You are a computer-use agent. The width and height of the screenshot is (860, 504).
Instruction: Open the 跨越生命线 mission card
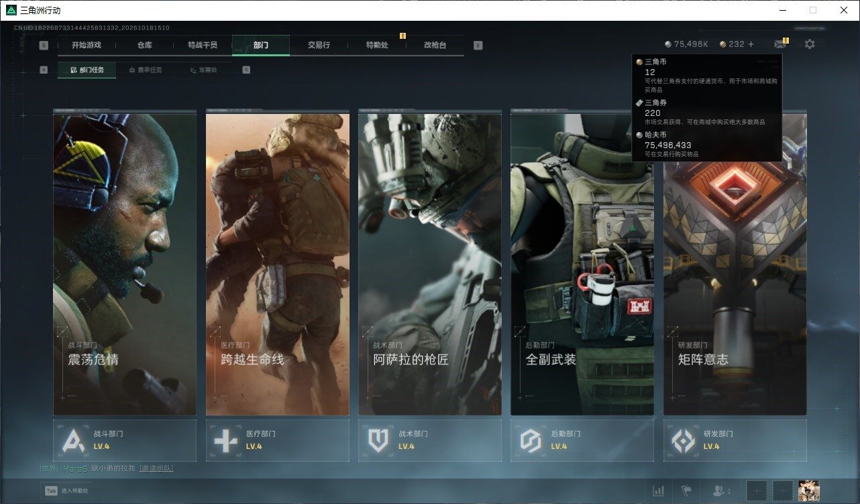[278, 264]
